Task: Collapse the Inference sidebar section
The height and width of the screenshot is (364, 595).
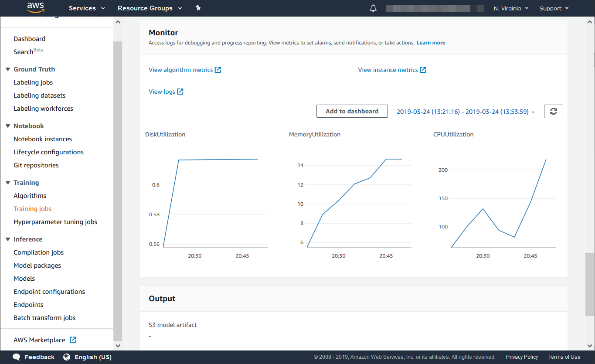Action: tap(8, 239)
